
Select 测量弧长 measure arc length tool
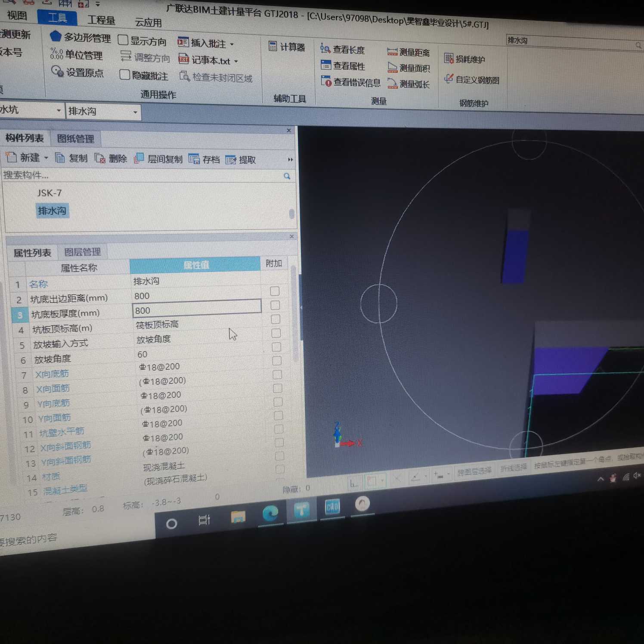(409, 84)
